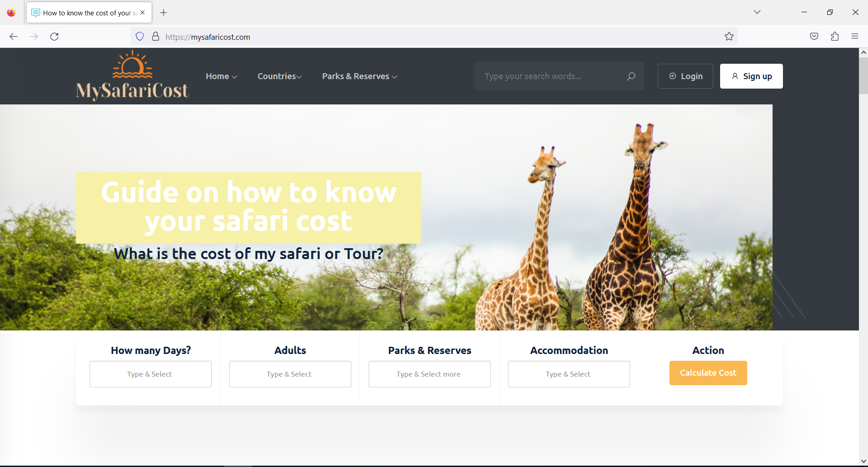Image resolution: width=868 pixels, height=467 pixels.
Task: Open the list all tabs chevron
Action: [x=757, y=12]
